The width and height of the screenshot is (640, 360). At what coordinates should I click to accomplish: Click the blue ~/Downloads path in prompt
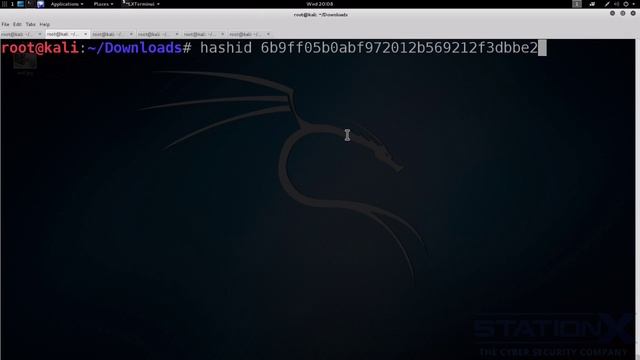coord(134,48)
